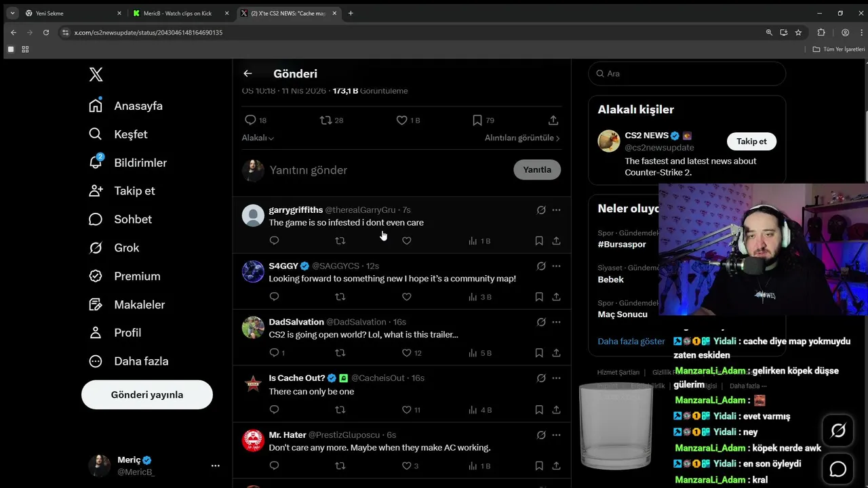Image resolution: width=868 pixels, height=488 pixels.
Task: View analytics on S4GGY comment
Action: click(x=479, y=297)
